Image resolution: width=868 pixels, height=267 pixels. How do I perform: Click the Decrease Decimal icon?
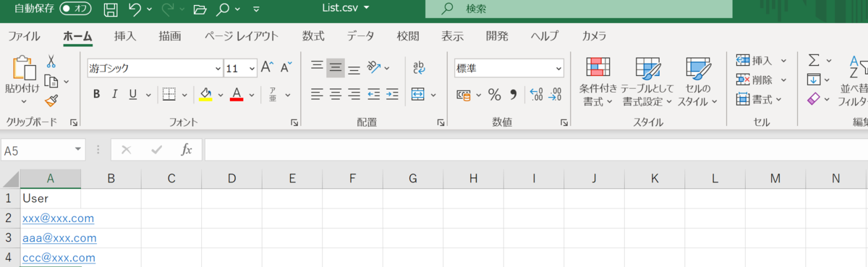(555, 94)
